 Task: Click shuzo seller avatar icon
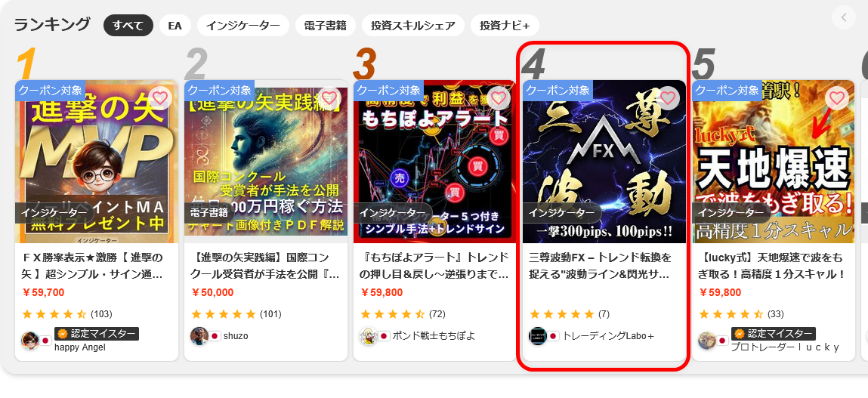199,336
